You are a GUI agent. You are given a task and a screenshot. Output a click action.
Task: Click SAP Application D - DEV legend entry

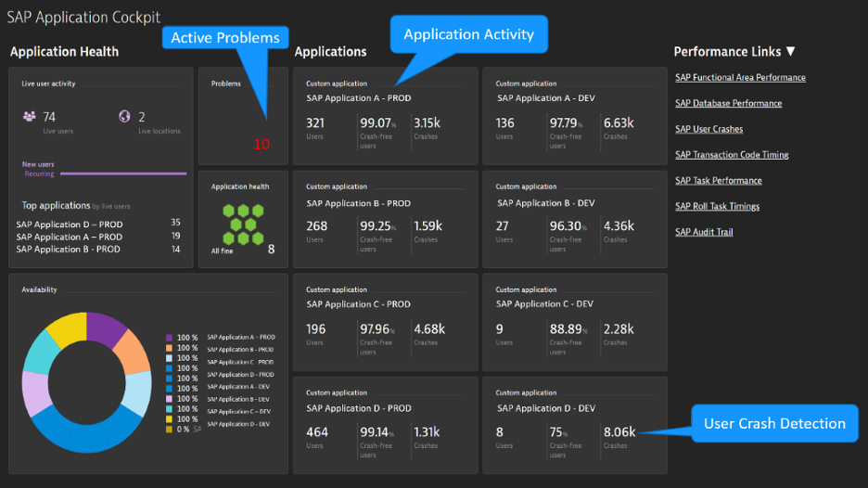238,424
